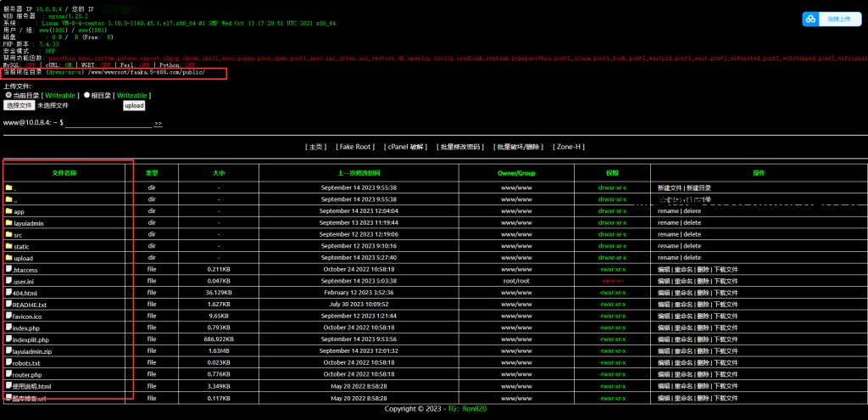Click the folder icon for app
This screenshot has width=868, height=420.
point(9,211)
